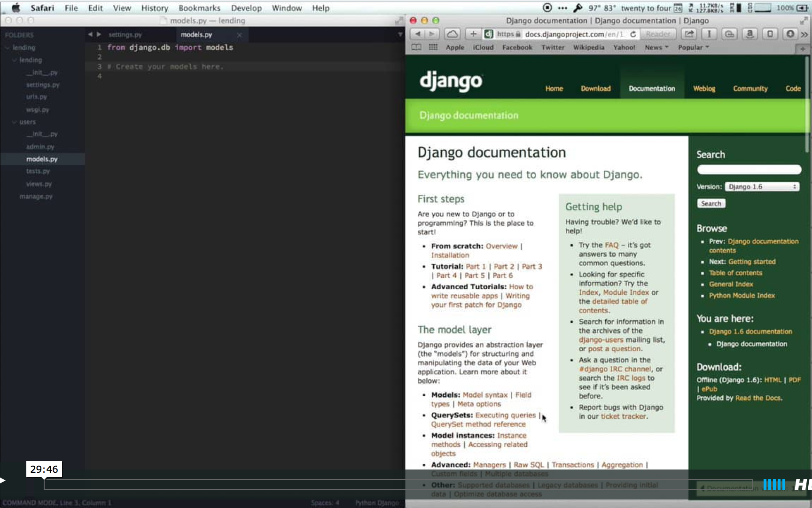The height and width of the screenshot is (508, 812).
Task: Click the add bookmark plus button
Action: [x=473, y=34]
